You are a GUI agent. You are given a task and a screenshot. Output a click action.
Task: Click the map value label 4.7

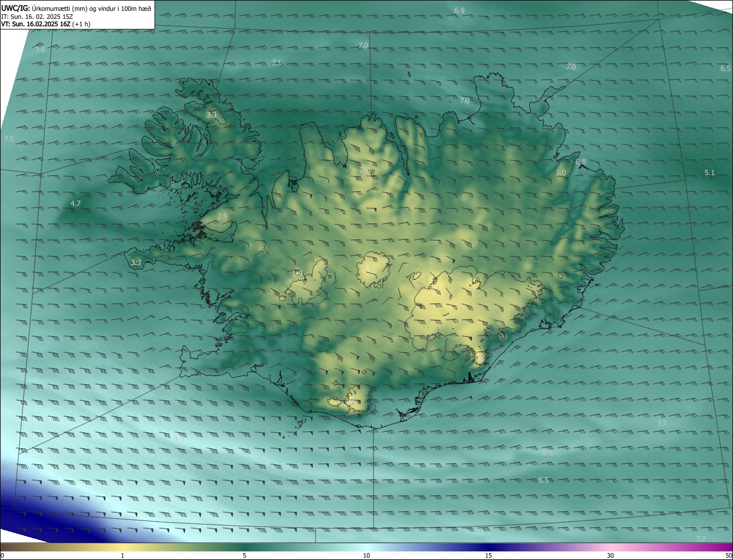[x=76, y=203]
